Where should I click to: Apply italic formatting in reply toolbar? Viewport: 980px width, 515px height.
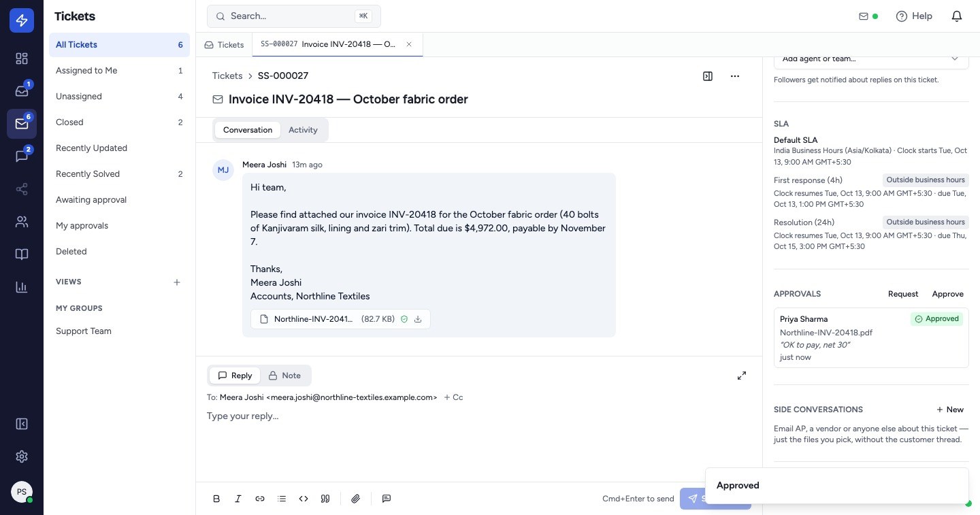[x=238, y=499]
